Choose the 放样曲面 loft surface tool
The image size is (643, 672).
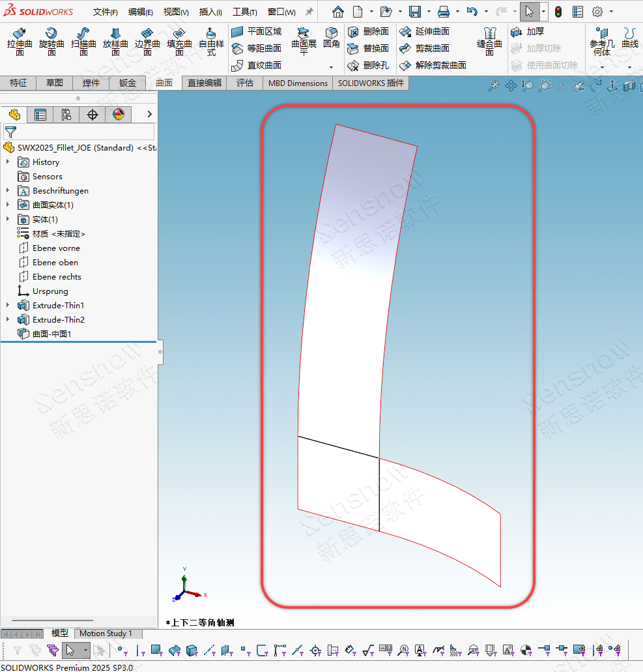point(115,40)
